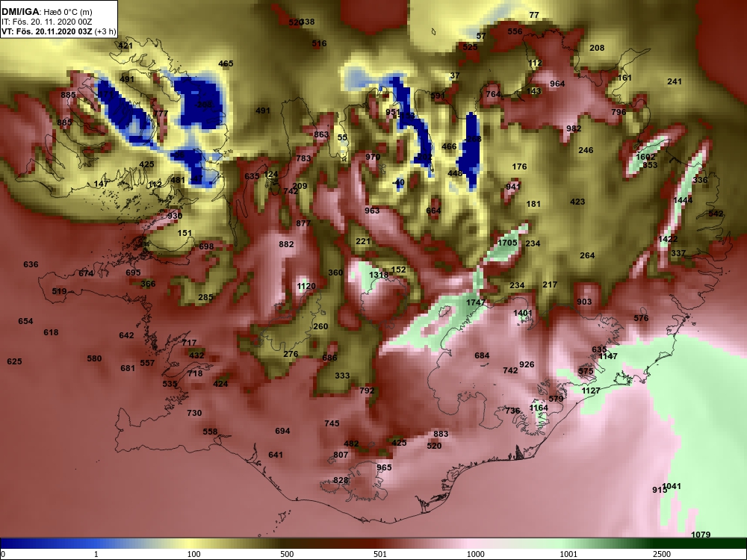This screenshot has width=747, height=560.
Task: Click the '501' label on the color scale
Action: (380, 554)
